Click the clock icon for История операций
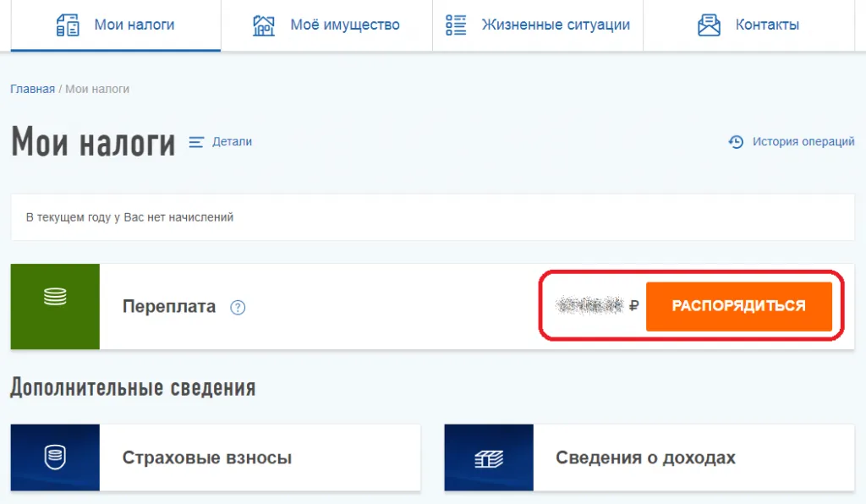 [736, 142]
